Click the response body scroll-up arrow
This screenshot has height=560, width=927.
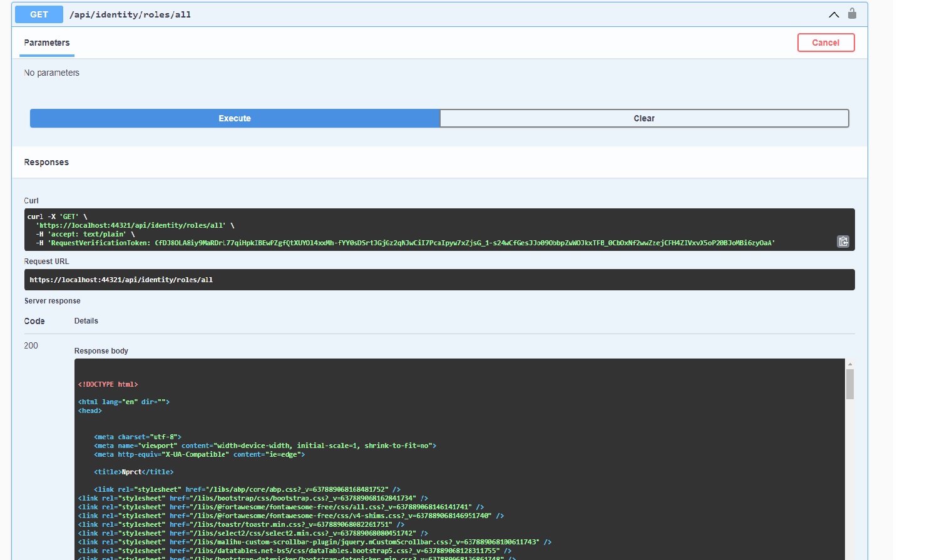coord(850,364)
